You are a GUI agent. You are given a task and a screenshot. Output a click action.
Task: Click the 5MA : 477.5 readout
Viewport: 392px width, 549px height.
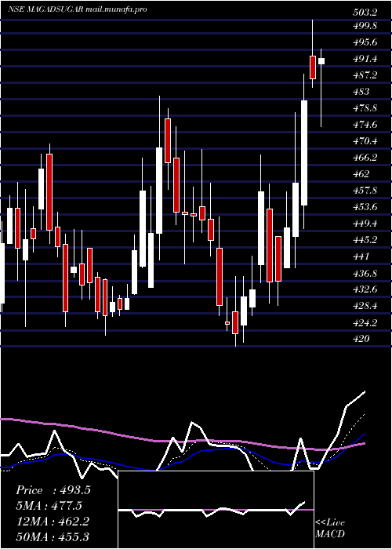pos(49,506)
